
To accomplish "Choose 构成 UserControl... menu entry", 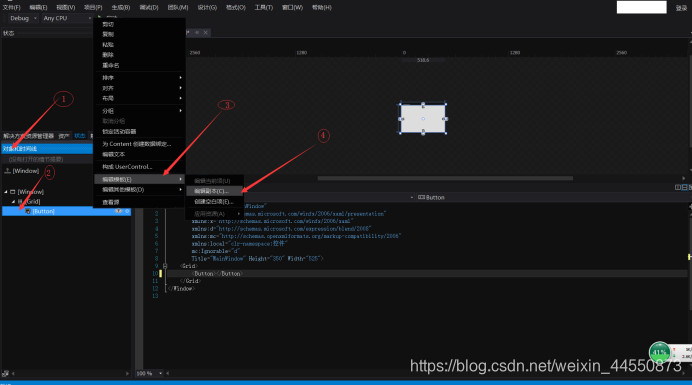I will click(139, 167).
